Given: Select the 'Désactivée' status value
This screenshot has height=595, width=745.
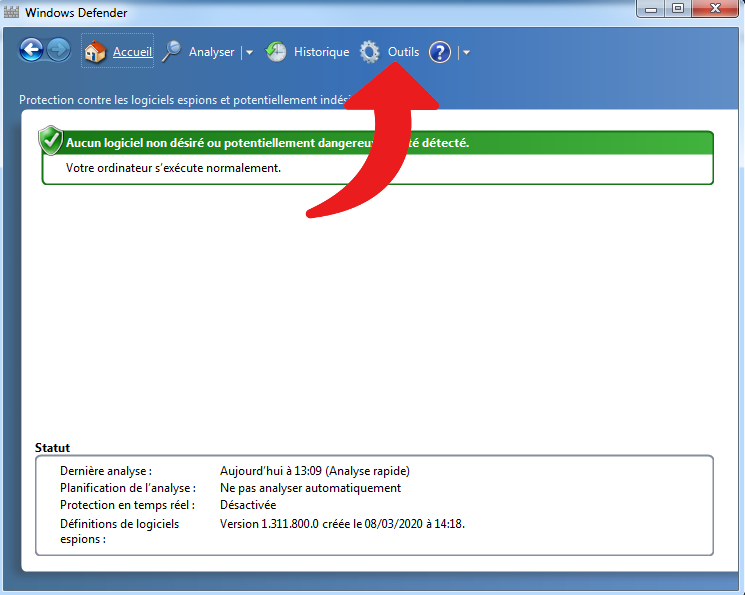Looking at the screenshot, I should (x=248, y=505).
